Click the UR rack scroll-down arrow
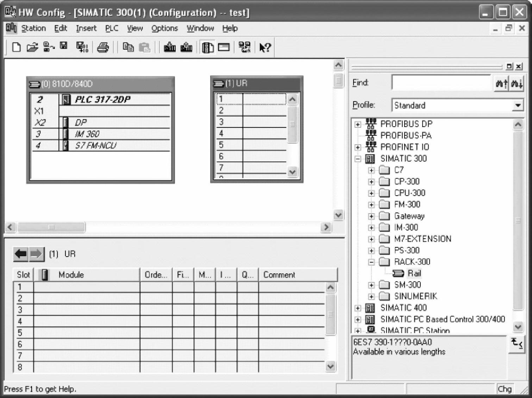Viewport: 532px width, 398px height. tap(292, 172)
